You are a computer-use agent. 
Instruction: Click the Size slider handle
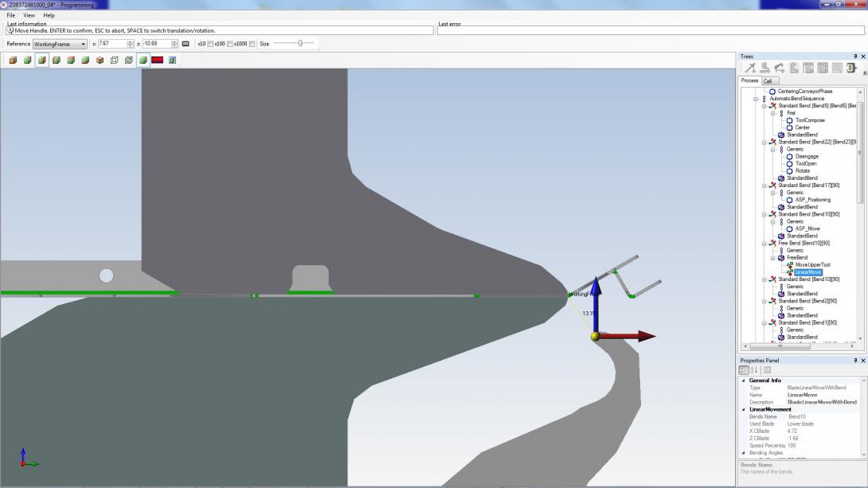(x=300, y=44)
